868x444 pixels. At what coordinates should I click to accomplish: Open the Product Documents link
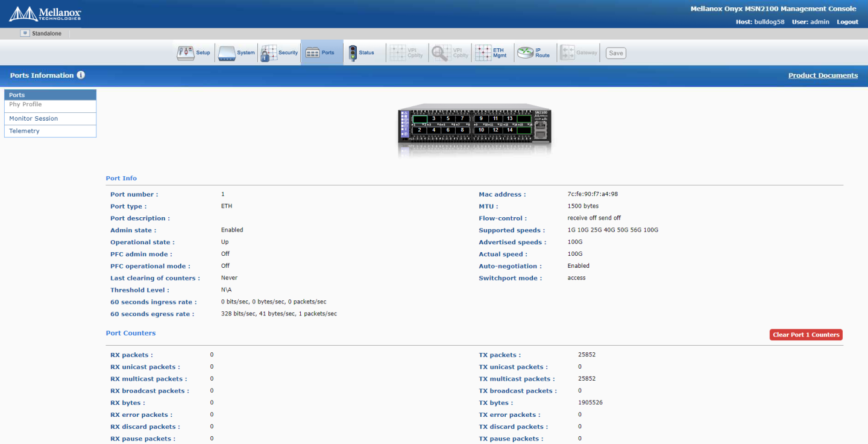coord(823,75)
